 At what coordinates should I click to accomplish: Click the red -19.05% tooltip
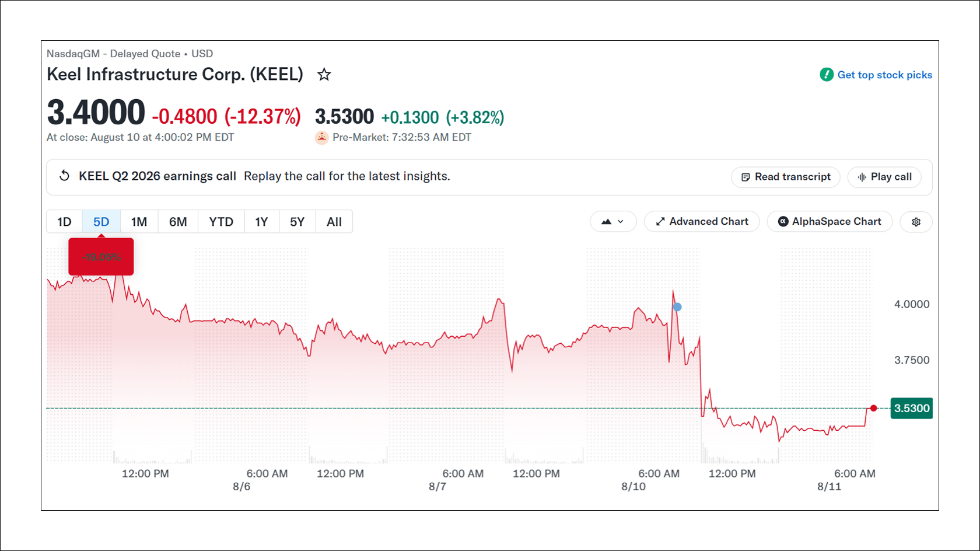(101, 257)
